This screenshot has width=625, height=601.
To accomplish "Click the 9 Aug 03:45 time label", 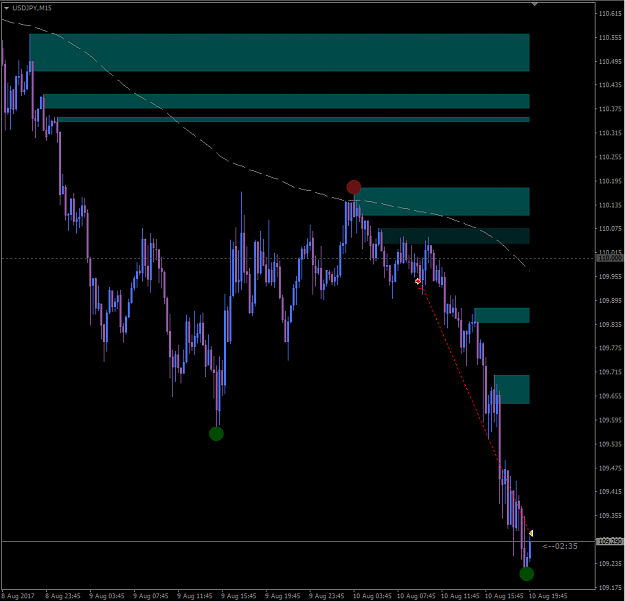I will (x=107, y=596).
